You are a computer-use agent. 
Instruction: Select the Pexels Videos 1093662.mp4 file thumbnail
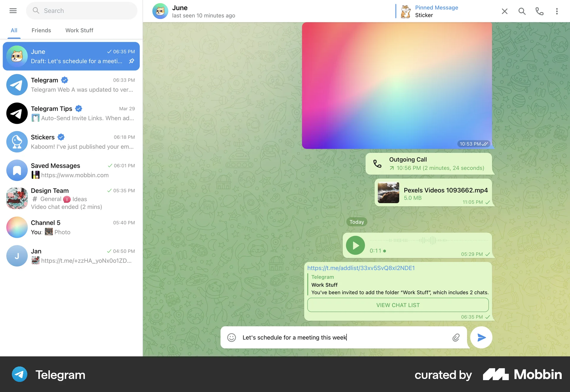pyautogui.click(x=388, y=193)
